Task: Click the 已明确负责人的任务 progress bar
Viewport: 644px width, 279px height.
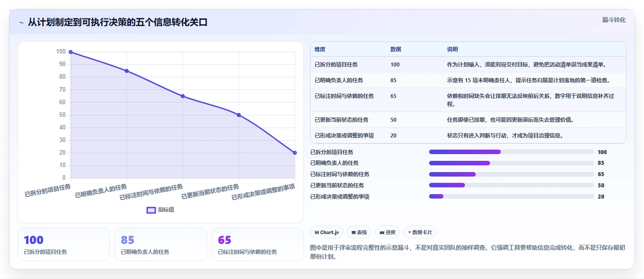Action: [x=512, y=163]
